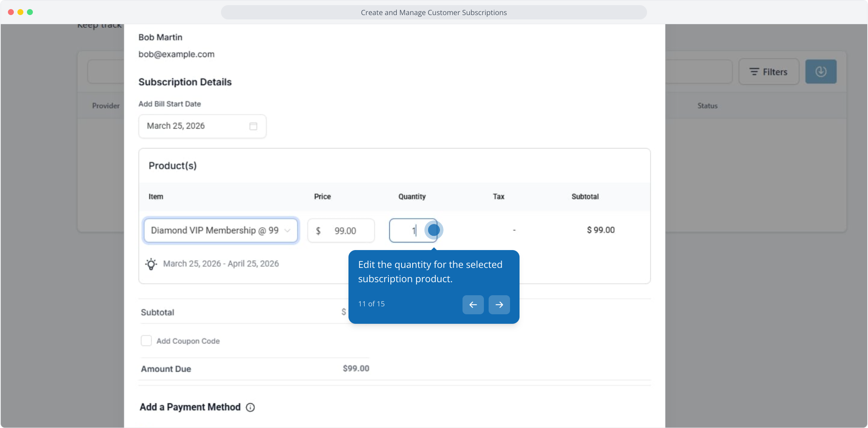Click the bob@example.com email text
Screen dimensions: 868x428
(176, 54)
